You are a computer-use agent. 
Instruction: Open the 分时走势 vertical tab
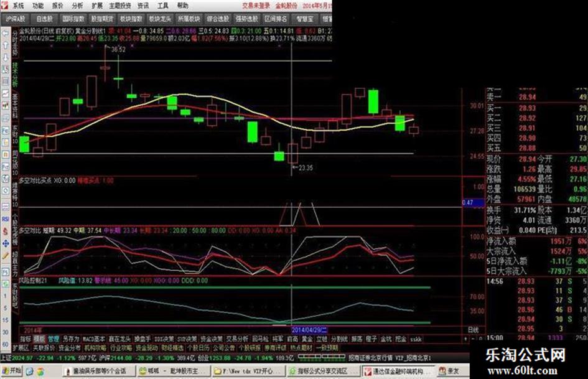(x=15, y=43)
